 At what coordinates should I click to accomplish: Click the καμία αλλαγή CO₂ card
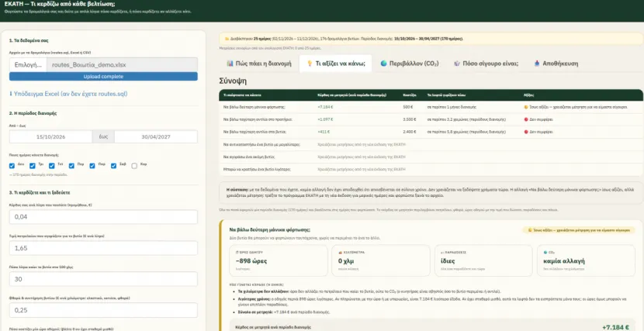(586, 260)
